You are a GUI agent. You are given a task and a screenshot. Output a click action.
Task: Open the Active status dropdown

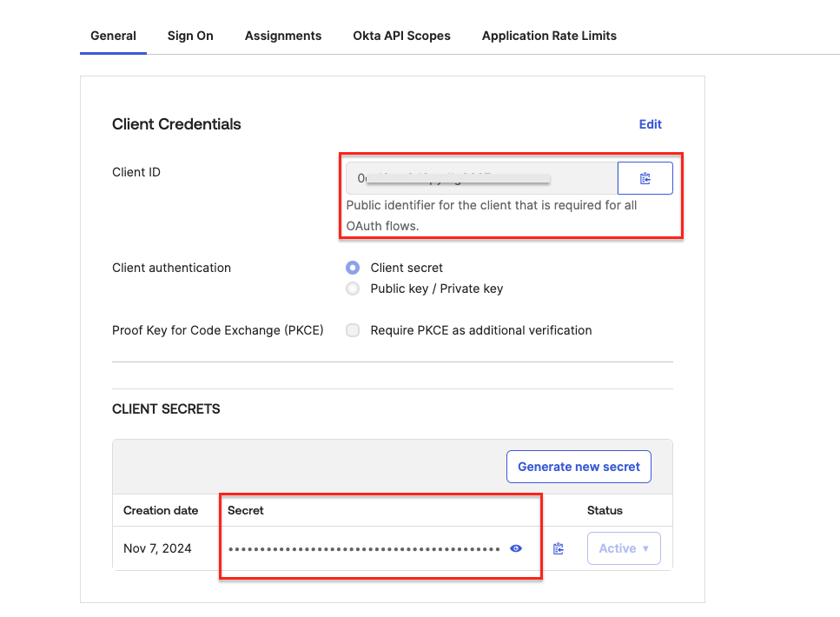[624, 548]
